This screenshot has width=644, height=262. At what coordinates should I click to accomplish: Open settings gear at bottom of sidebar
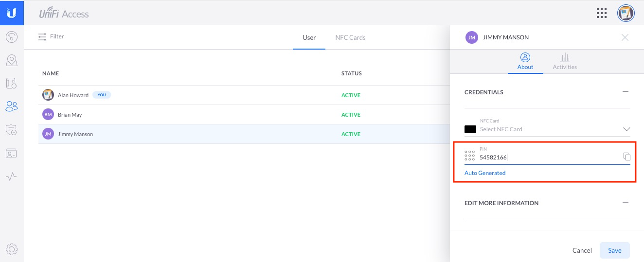pos(12,249)
